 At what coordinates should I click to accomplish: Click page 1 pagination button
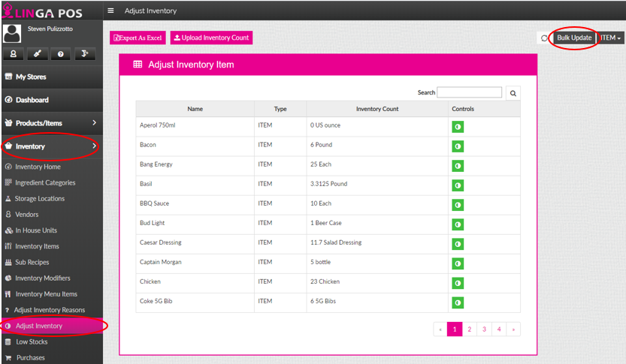pos(455,329)
